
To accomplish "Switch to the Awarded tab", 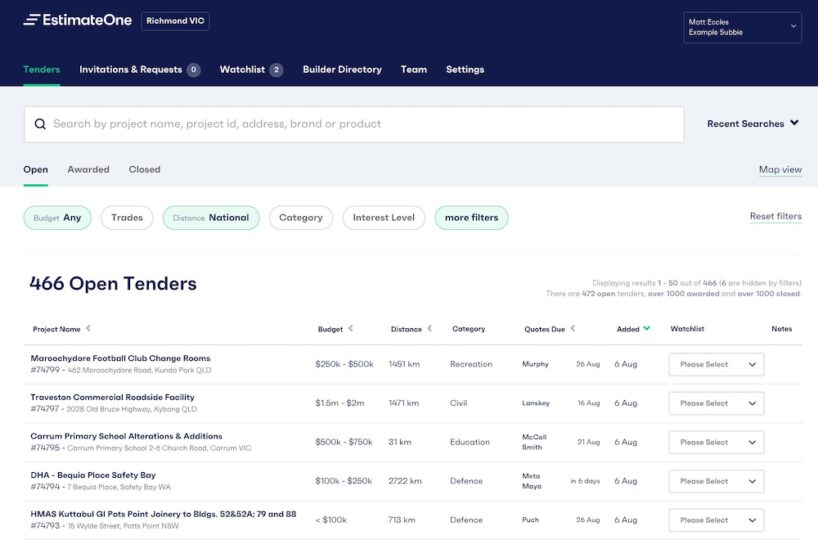I will point(88,169).
